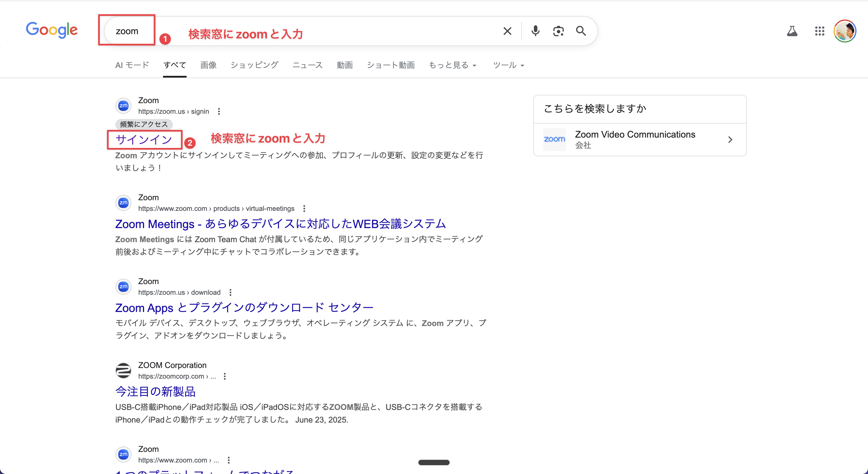Open the サインイン link
Viewport: 868px width, 474px height.
coord(144,140)
